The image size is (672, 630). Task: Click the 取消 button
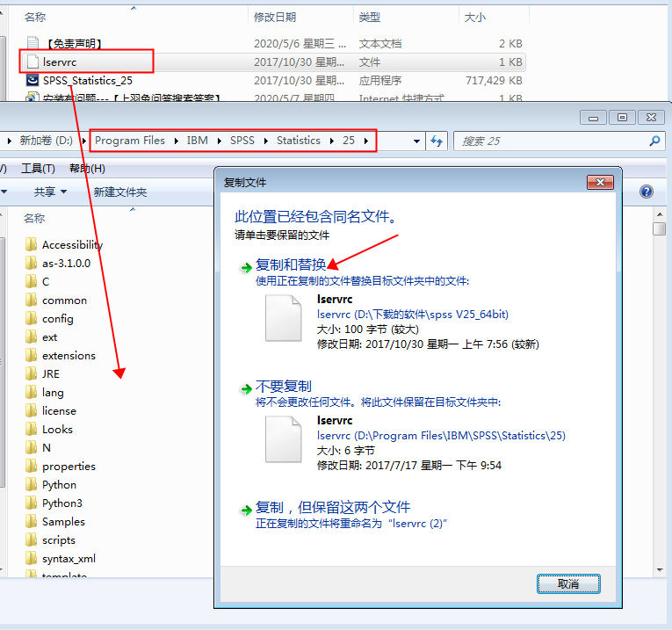tap(568, 583)
